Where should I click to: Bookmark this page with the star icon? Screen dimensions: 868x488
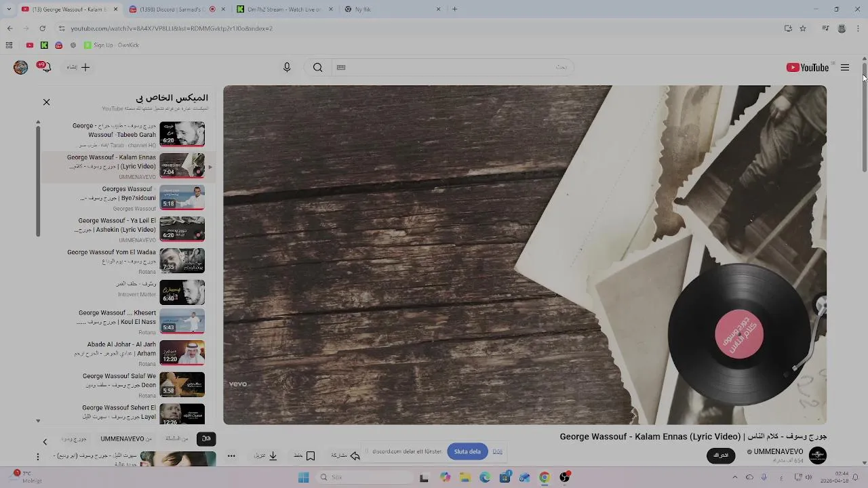(803, 28)
